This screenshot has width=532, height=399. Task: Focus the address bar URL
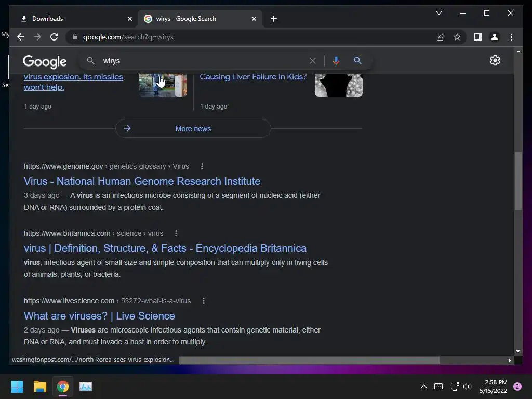[x=128, y=37]
